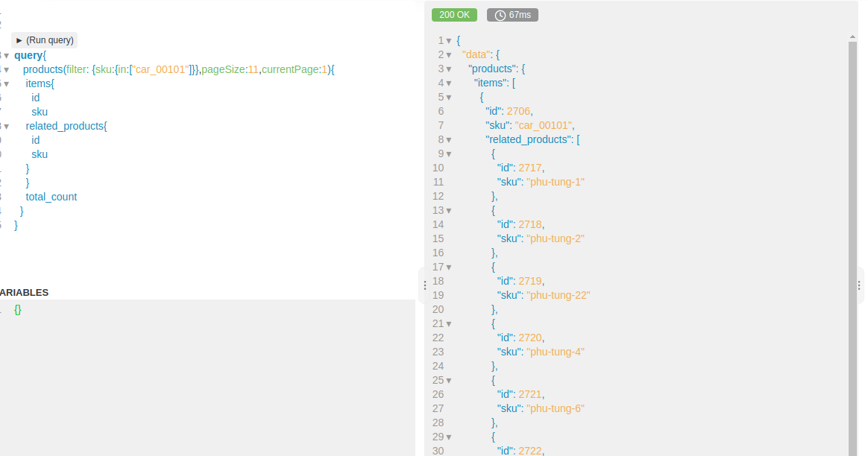Select the total_count field in the query

(x=51, y=196)
